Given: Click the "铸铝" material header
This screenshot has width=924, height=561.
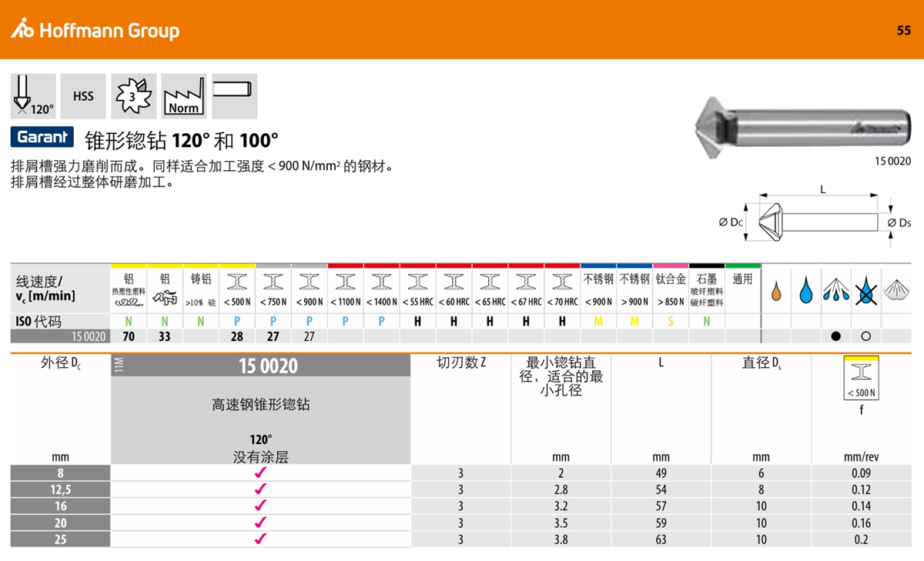Looking at the screenshot, I should tap(200, 279).
